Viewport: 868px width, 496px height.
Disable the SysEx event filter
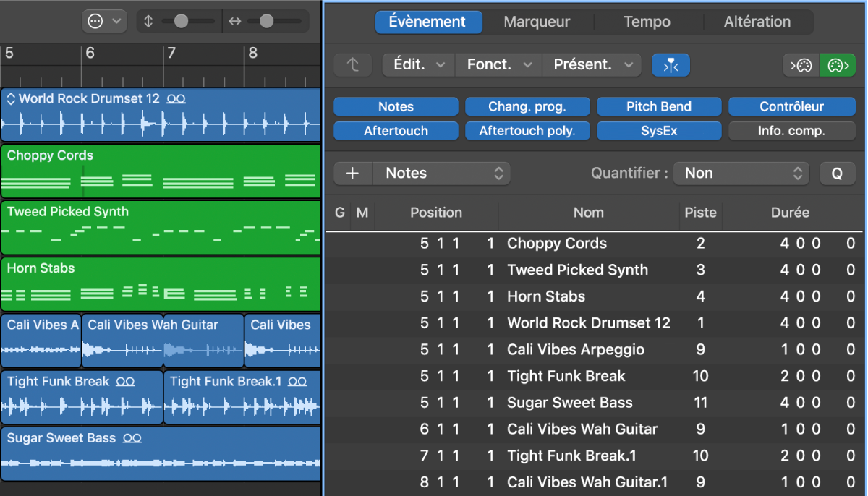658,131
